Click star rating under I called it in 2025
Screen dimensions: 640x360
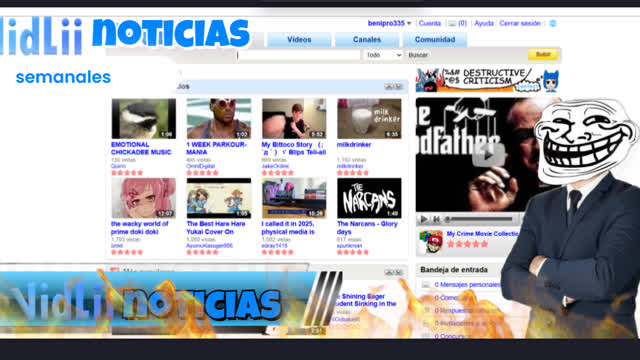point(278,252)
